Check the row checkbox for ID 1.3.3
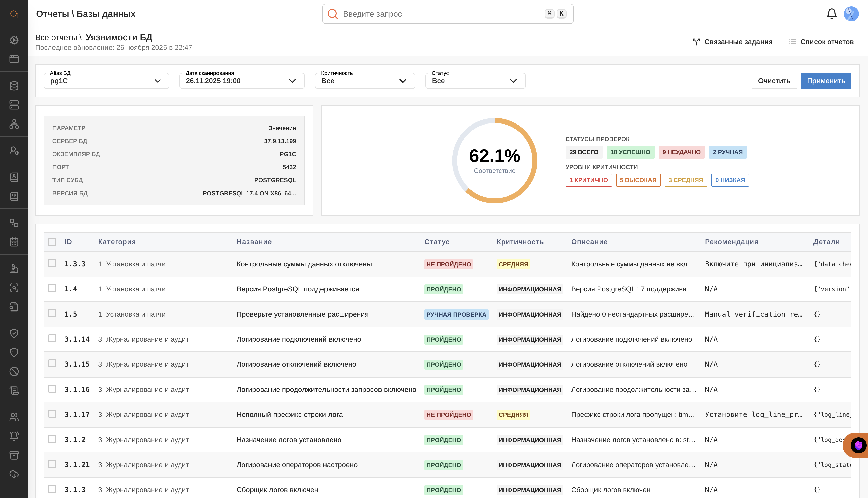The height and width of the screenshot is (498, 868). pyautogui.click(x=52, y=263)
